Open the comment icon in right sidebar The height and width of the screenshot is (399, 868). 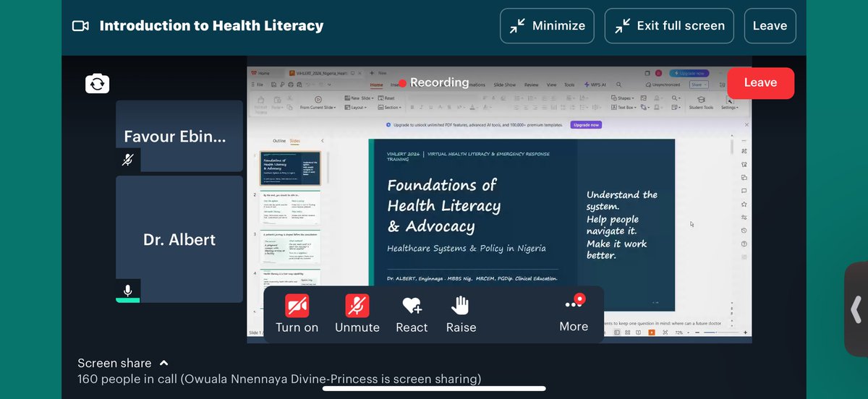click(x=744, y=191)
